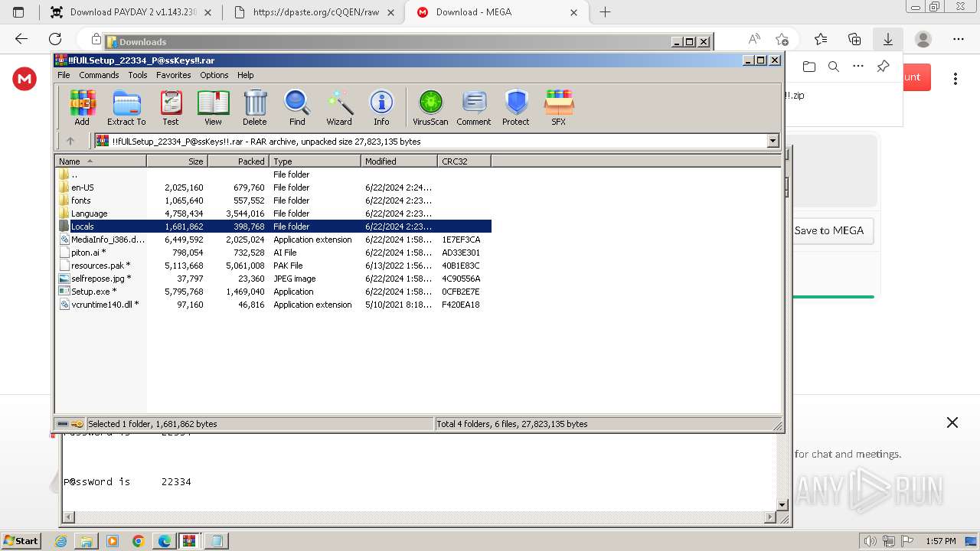Select the resources.pak file
980x551 pixels.
pos(273,266)
